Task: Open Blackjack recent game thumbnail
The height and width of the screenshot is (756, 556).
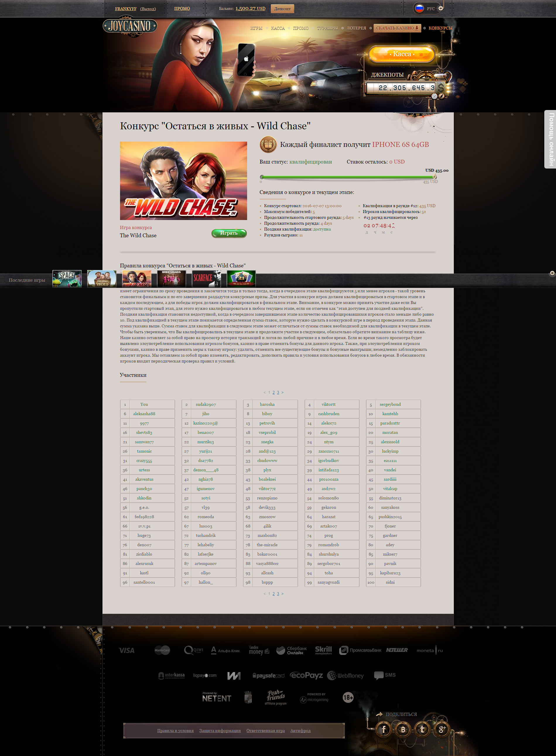Action: pyautogui.click(x=241, y=279)
